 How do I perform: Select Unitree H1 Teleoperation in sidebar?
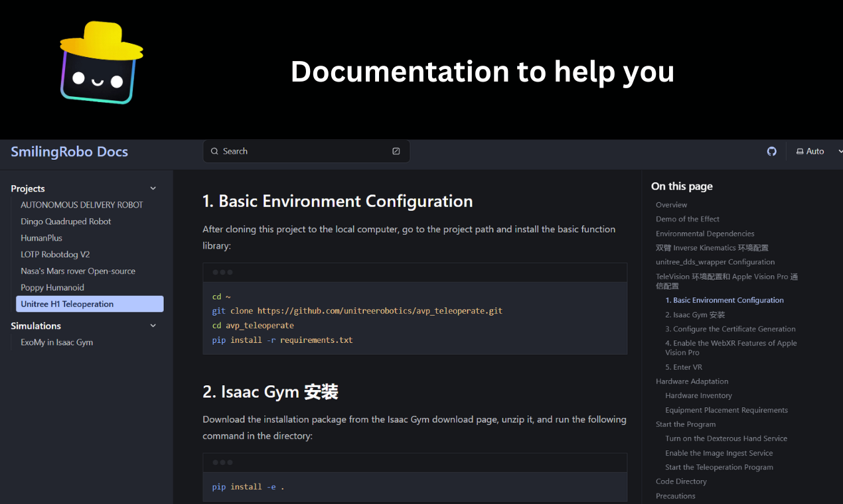(x=90, y=304)
